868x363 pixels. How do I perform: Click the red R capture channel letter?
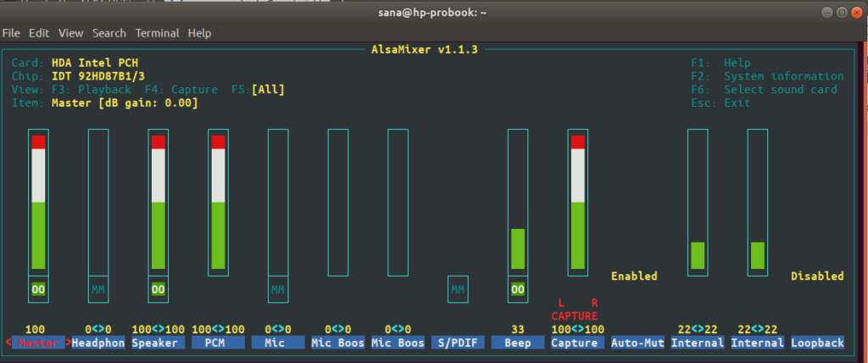tap(594, 303)
